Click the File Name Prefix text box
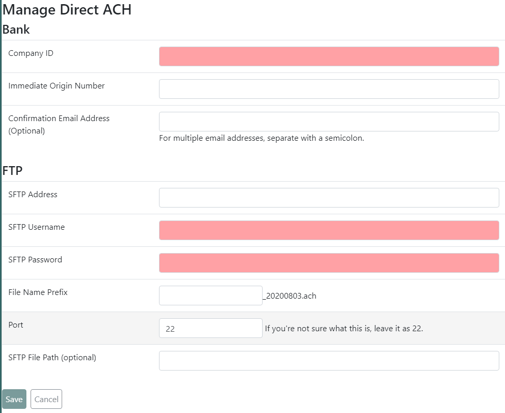505x413 pixels. pyautogui.click(x=211, y=295)
